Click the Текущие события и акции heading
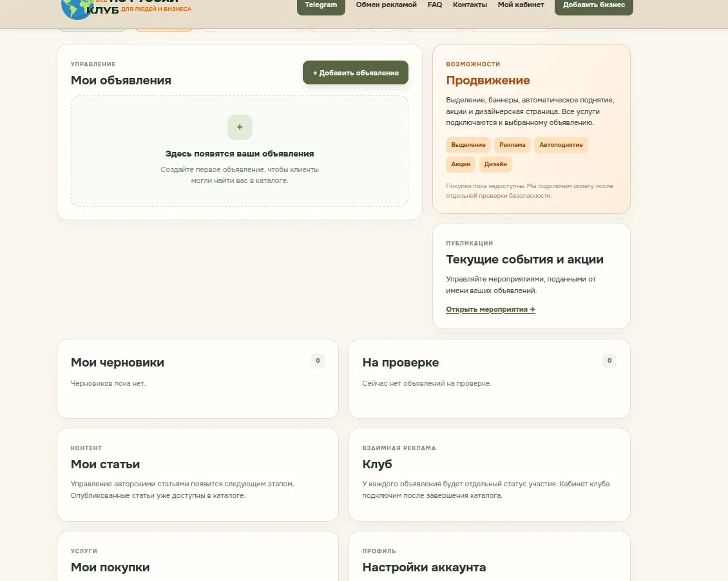728x581 pixels. (x=524, y=260)
